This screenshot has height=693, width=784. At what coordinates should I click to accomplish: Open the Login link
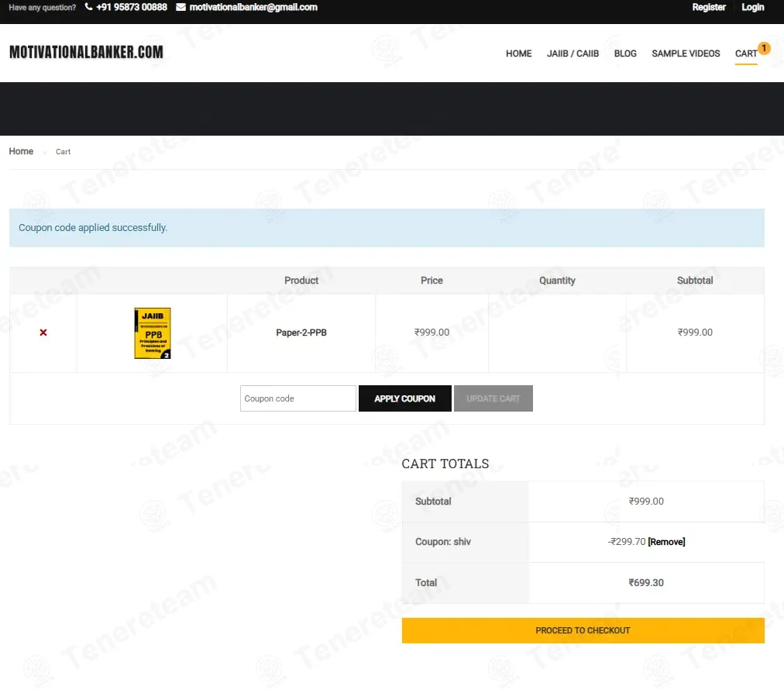tap(752, 7)
